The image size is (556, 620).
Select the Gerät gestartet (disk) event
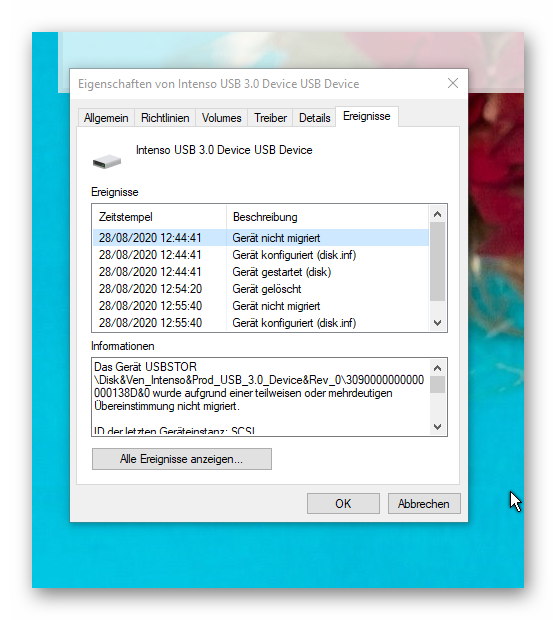point(261,272)
